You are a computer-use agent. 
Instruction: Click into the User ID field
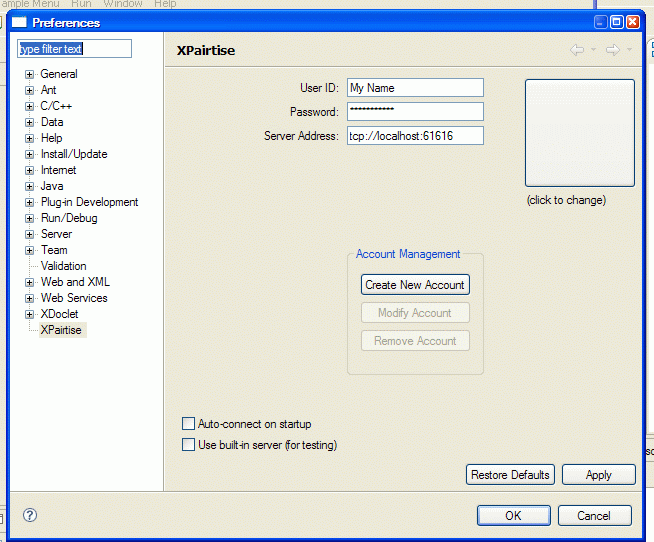415,88
